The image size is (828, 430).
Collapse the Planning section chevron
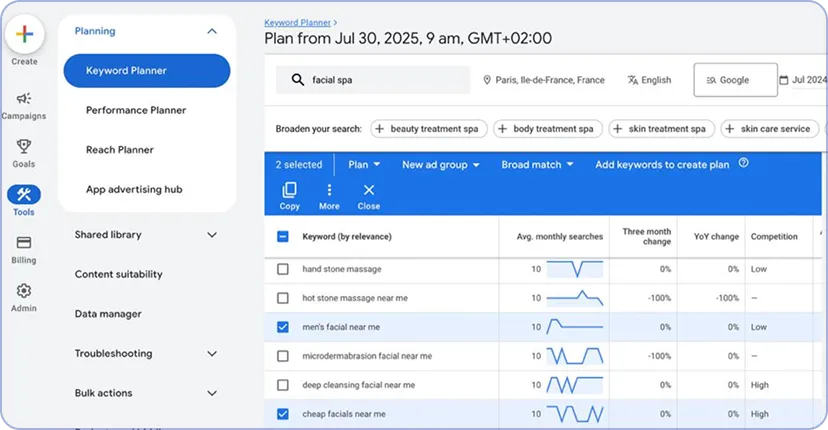tap(212, 31)
